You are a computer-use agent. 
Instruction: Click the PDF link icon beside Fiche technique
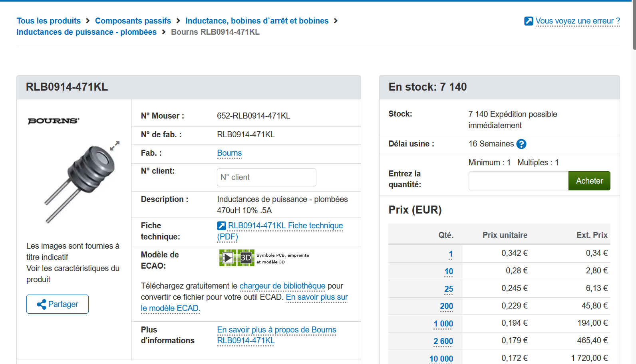coord(221,226)
